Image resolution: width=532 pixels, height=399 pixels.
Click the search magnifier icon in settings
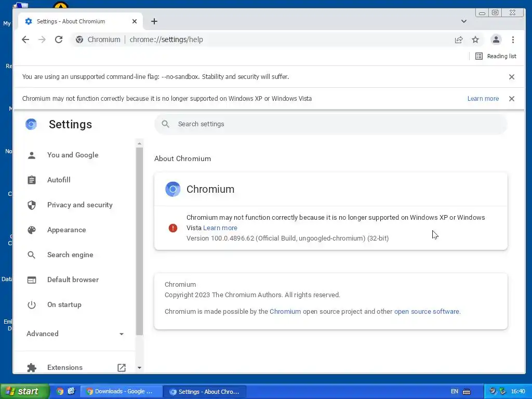point(166,124)
